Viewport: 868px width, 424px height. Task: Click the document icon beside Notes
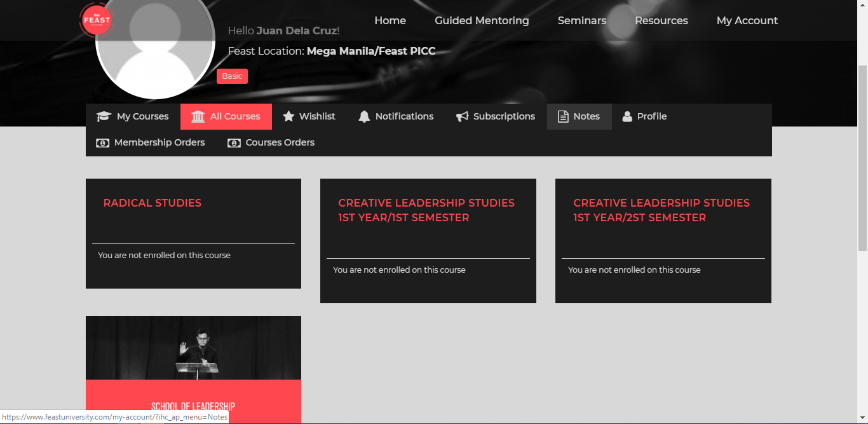point(562,116)
